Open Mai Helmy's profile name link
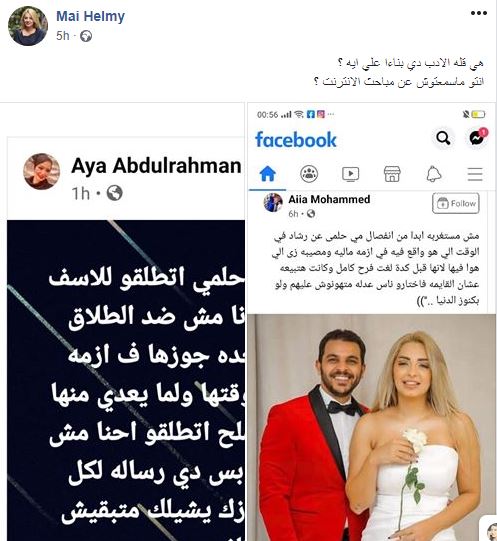Viewport: 497px width, 541px height. [x=90, y=16]
